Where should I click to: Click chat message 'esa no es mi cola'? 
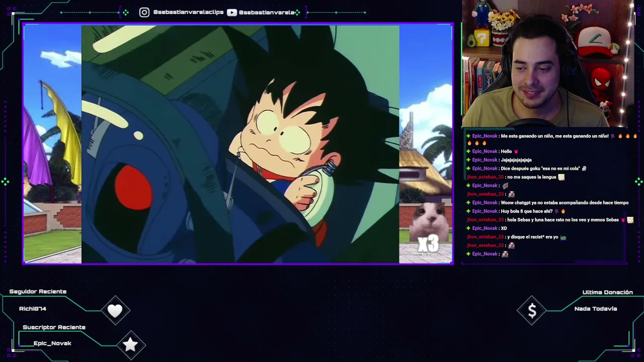[526, 168]
